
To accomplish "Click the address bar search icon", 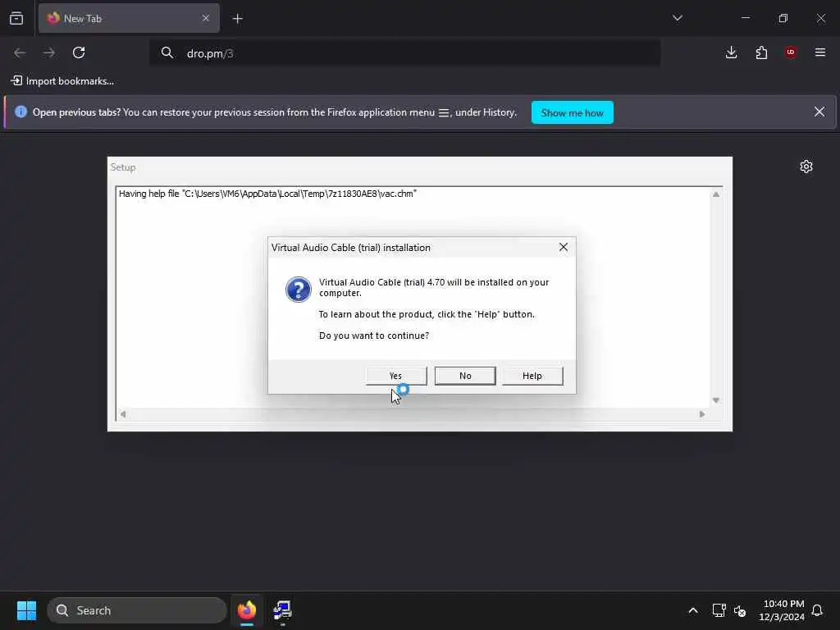I will click(167, 52).
